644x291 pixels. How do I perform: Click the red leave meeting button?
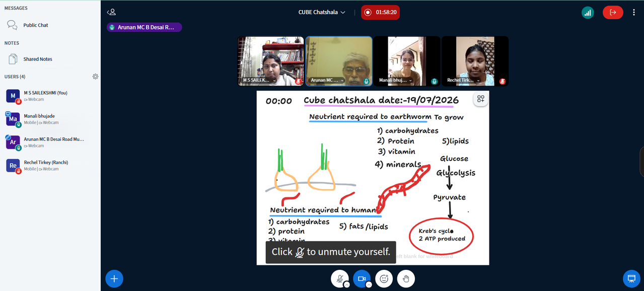[613, 13]
